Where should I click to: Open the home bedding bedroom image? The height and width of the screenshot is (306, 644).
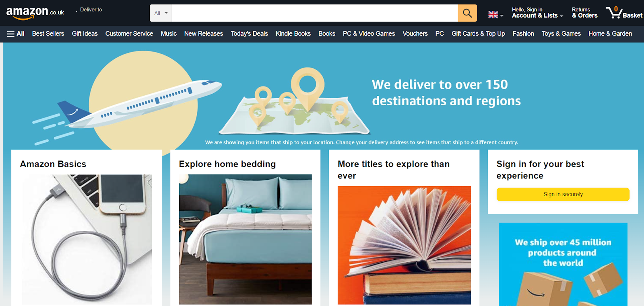pyautogui.click(x=246, y=239)
